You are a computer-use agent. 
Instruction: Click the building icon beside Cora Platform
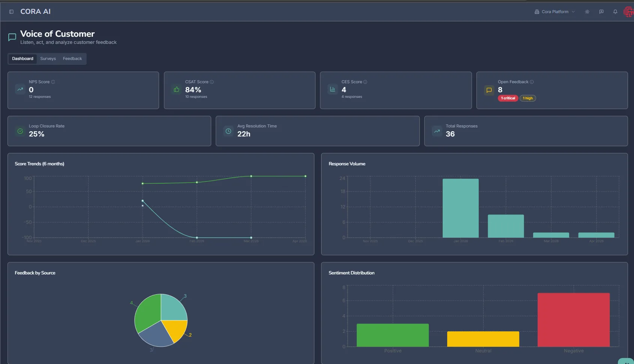(537, 12)
